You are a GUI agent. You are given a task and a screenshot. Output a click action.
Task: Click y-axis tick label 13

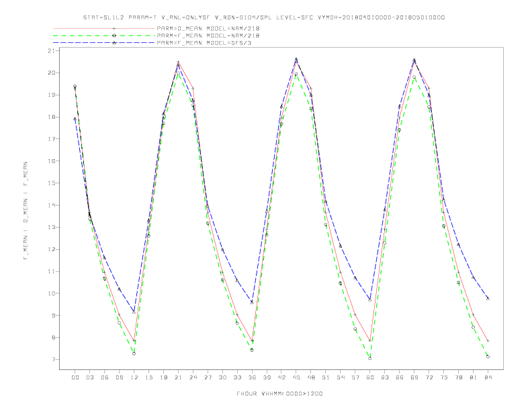pos(52,227)
